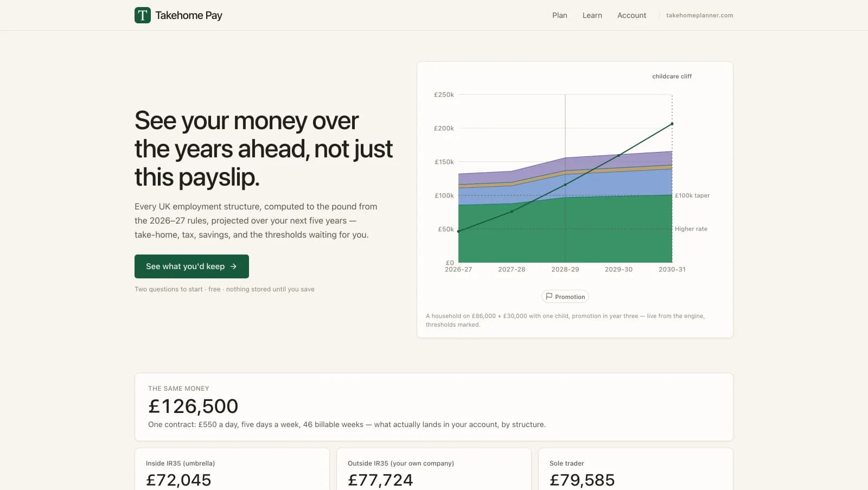
Task: Click the line data point at 2029-30
Action: pos(618,155)
